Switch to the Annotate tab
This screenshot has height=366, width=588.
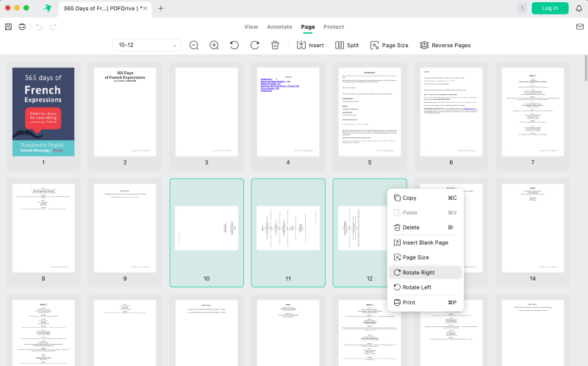click(279, 26)
